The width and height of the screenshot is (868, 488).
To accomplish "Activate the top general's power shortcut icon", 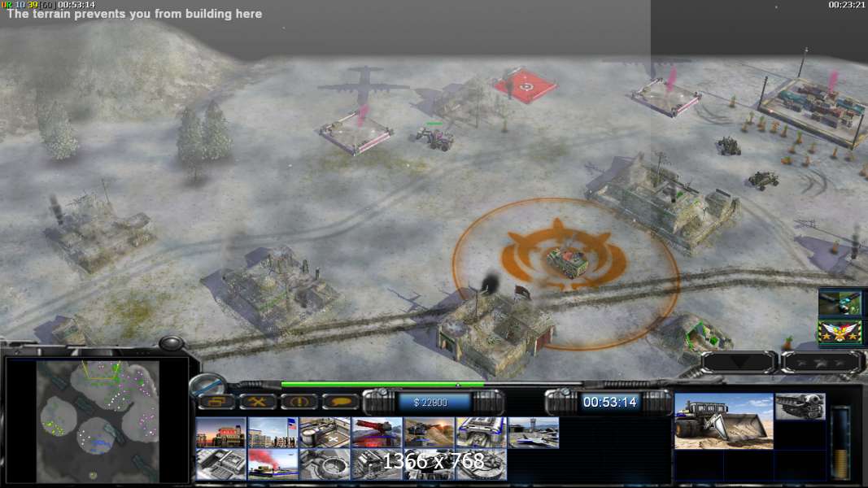I will click(x=840, y=303).
